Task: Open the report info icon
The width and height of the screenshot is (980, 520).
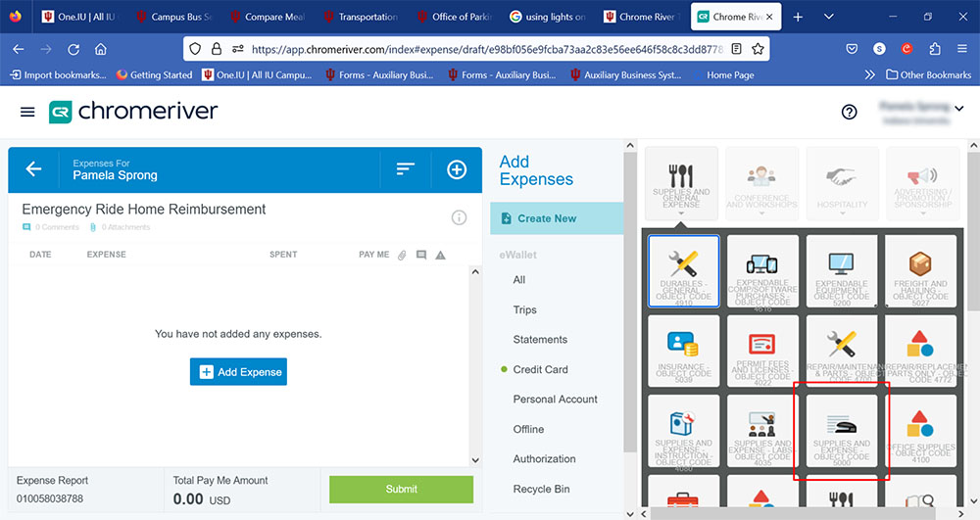Action: (x=459, y=217)
